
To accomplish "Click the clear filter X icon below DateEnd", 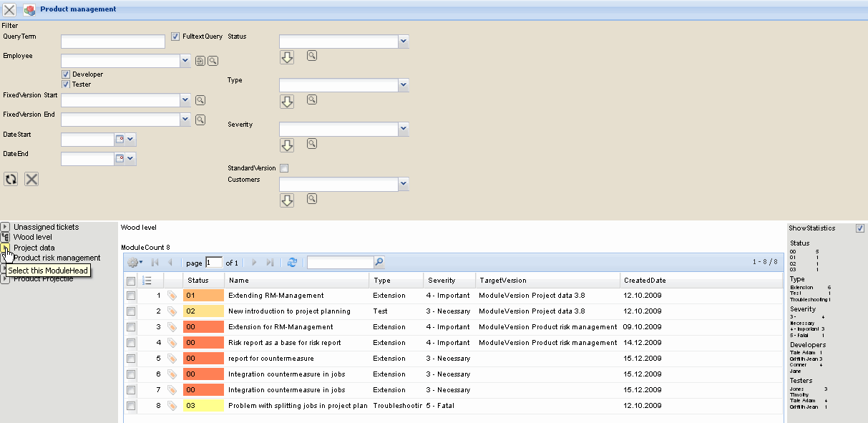I will coord(31,179).
